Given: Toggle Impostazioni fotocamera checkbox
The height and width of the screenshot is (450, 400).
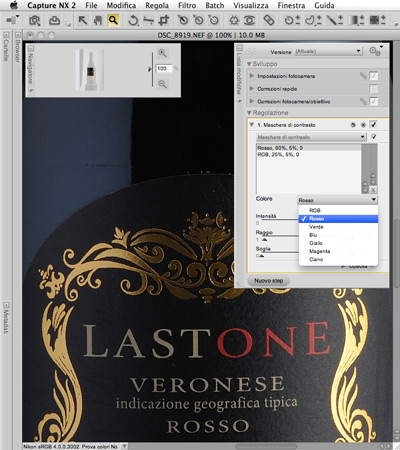Looking at the screenshot, I should point(373,76).
